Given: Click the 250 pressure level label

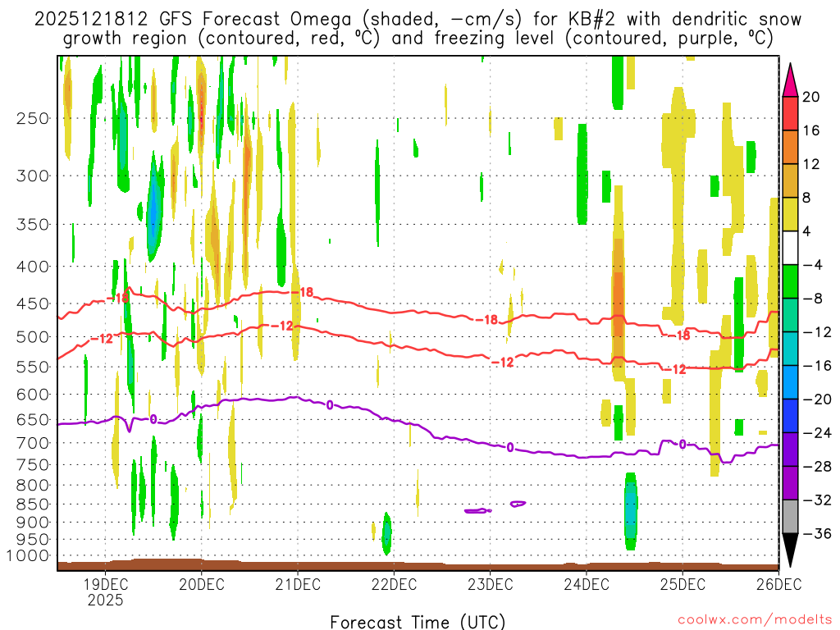Looking at the screenshot, I should (33, 118).
